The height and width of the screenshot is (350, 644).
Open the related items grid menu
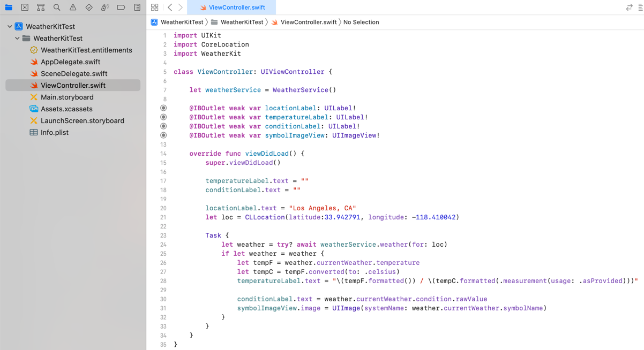154,7
